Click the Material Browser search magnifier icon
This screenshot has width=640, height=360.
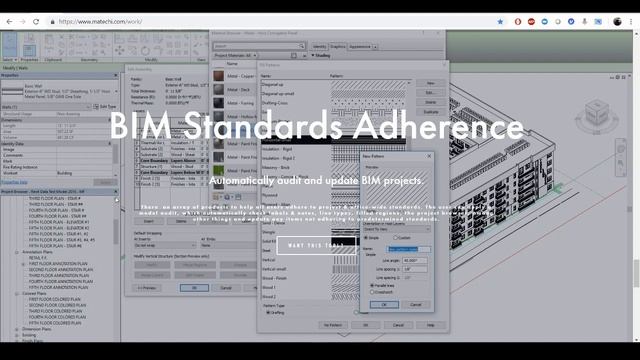[x=301, y=46]
